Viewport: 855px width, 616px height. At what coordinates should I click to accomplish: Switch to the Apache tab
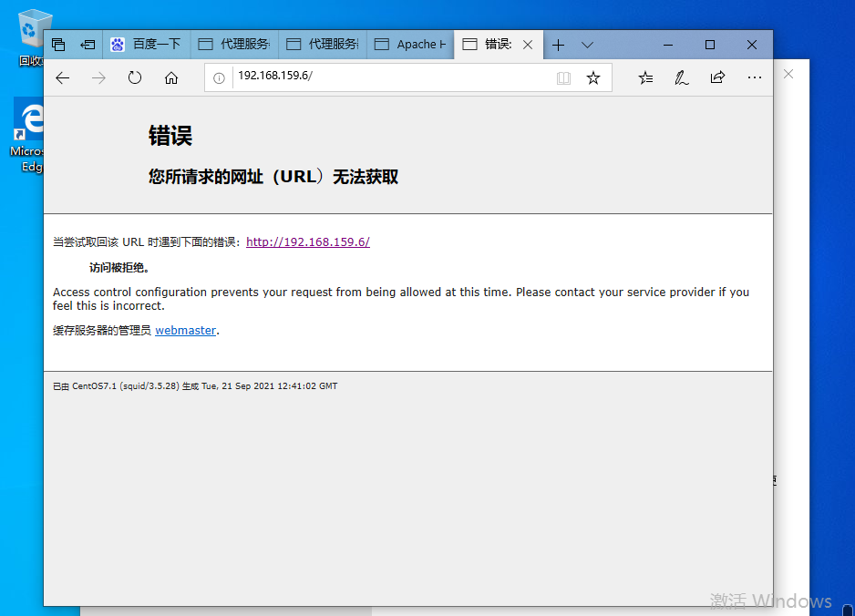[x=410, y=45]
